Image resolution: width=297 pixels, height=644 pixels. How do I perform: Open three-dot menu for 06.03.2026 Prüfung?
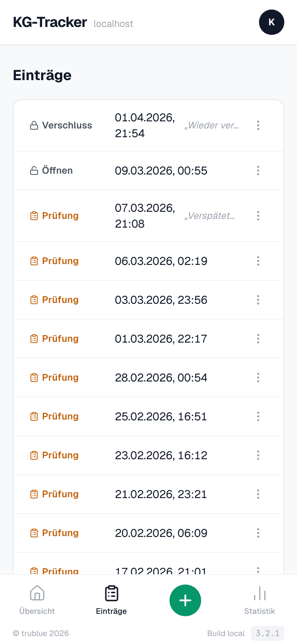click(258, 261)
